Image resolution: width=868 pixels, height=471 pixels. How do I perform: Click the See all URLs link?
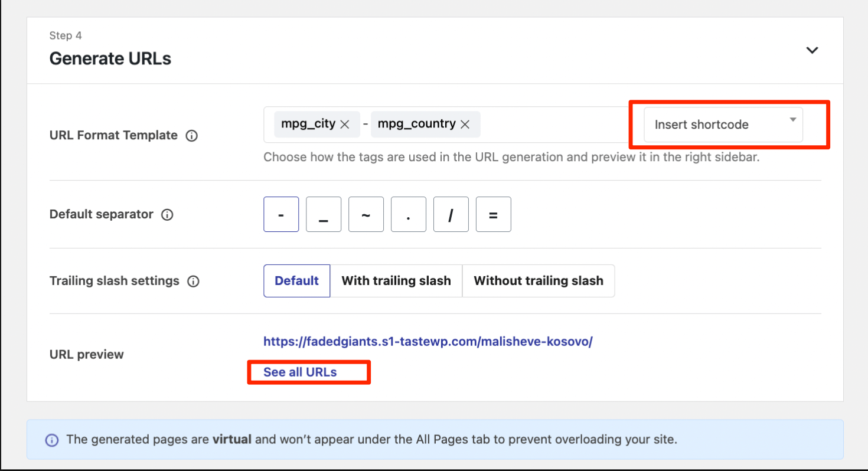(300, 372)
